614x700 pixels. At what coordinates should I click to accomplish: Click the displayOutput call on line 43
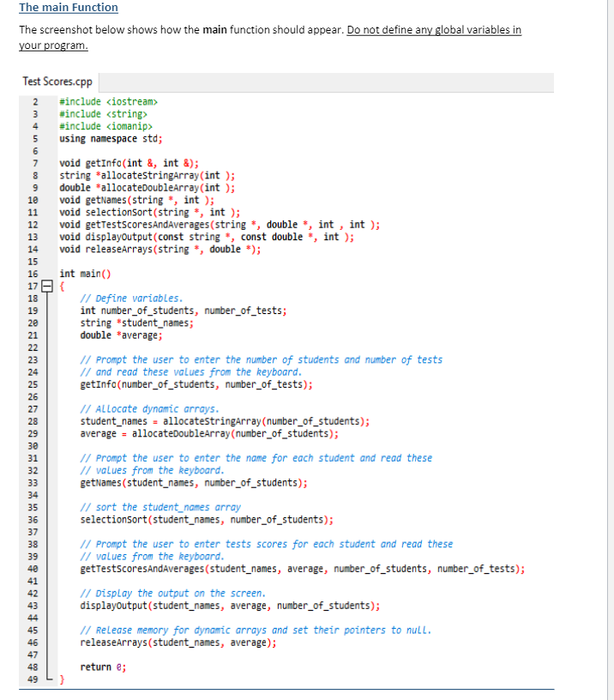click(230, 606)
